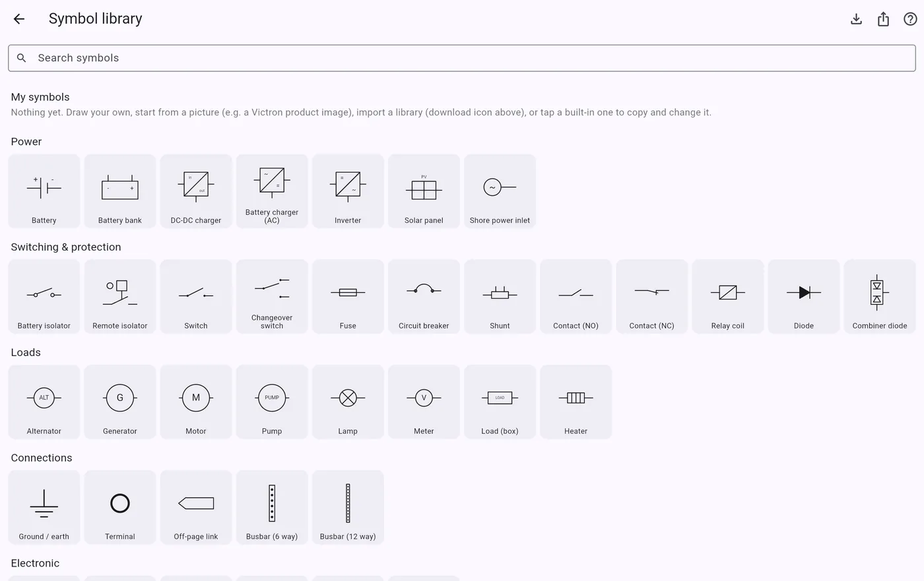Viewport: 924px width, 581px height.
Task: Select the Contact (NC) symbol
Action: (652, 297)
